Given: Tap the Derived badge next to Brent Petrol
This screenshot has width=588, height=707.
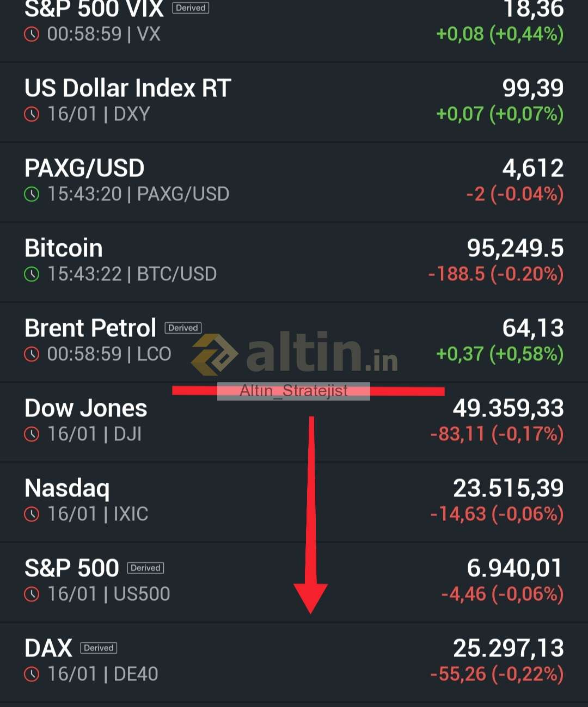Looking at the screenshot, I should click(183, 328).
